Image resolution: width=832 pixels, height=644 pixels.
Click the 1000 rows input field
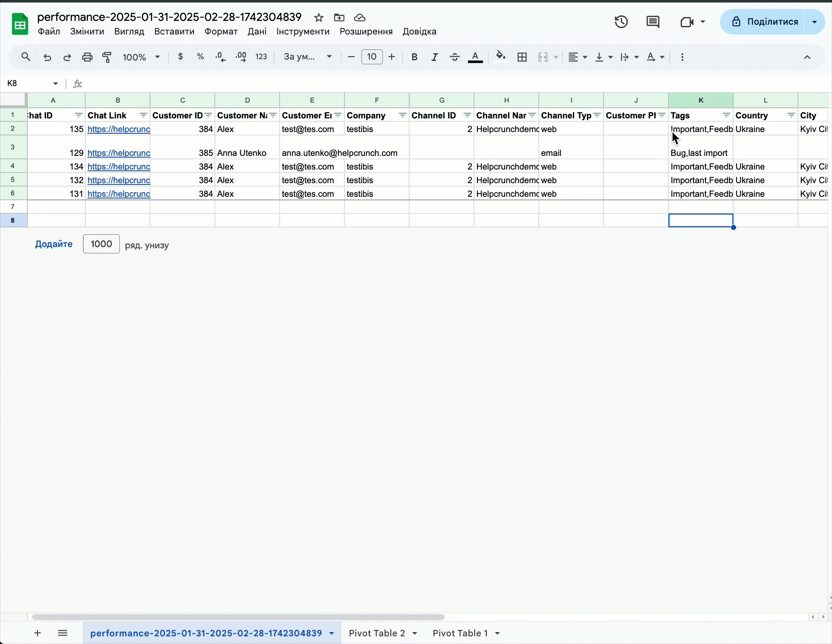(101, 244)
